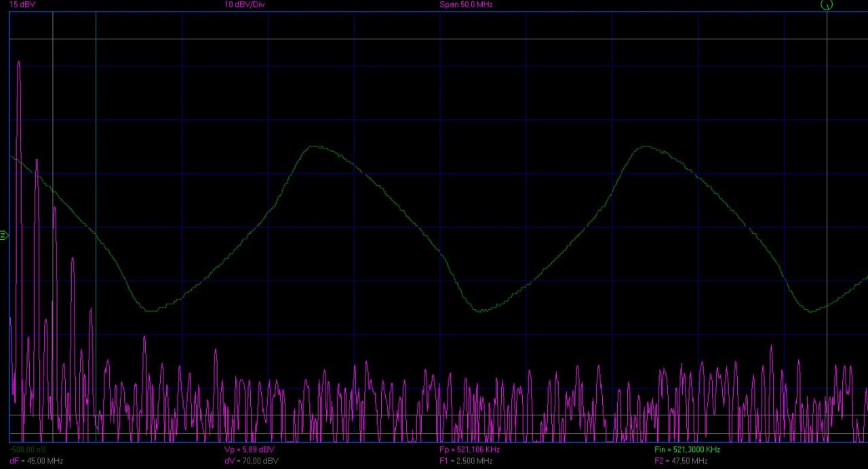The width and height of the screenshot is (868, 469).
Task: Click the tallest magenta FFT peak
Action: coord(18,62)
